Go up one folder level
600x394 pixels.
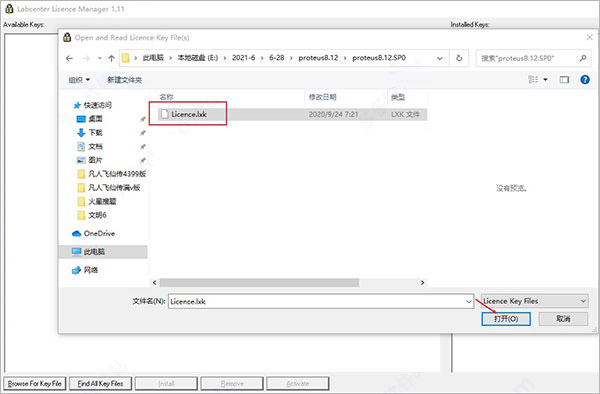[x=111, y=58]
